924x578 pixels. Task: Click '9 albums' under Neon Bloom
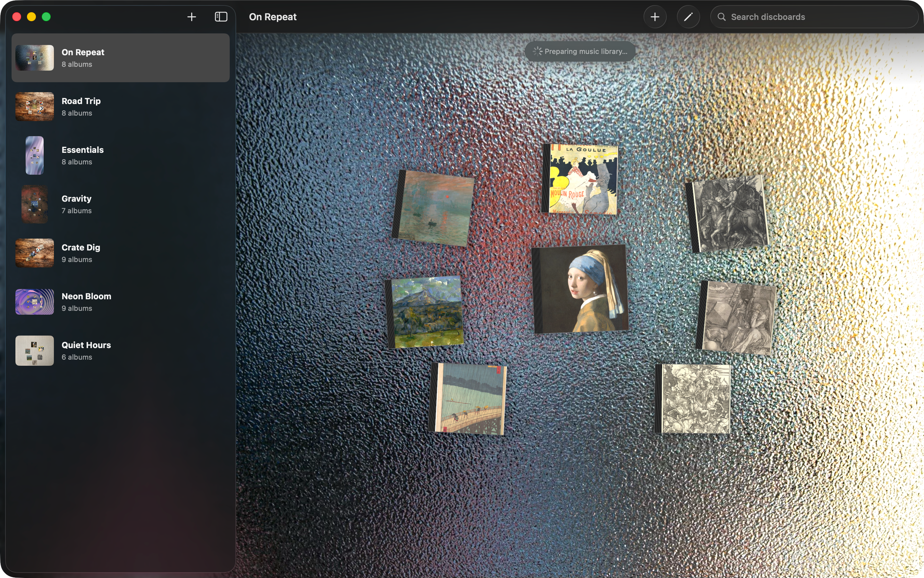pyautogui.click(x=77, y=308)
